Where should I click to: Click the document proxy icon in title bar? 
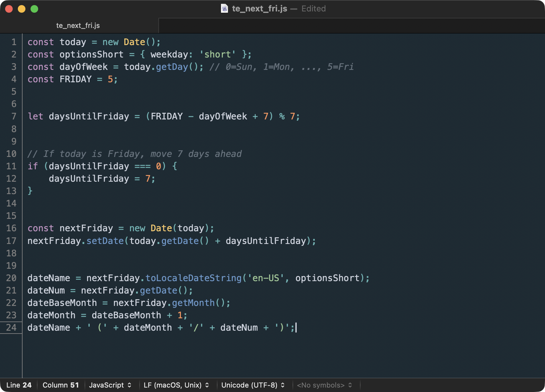224,9
